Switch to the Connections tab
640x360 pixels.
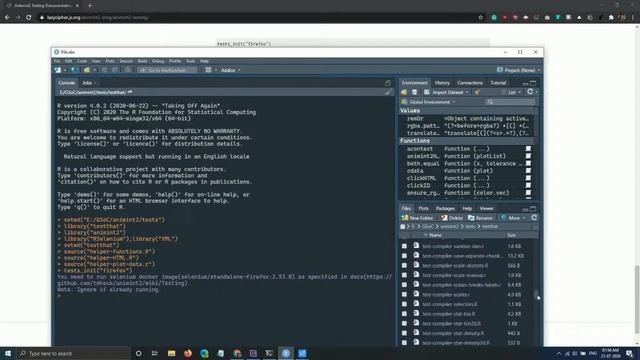470,83
